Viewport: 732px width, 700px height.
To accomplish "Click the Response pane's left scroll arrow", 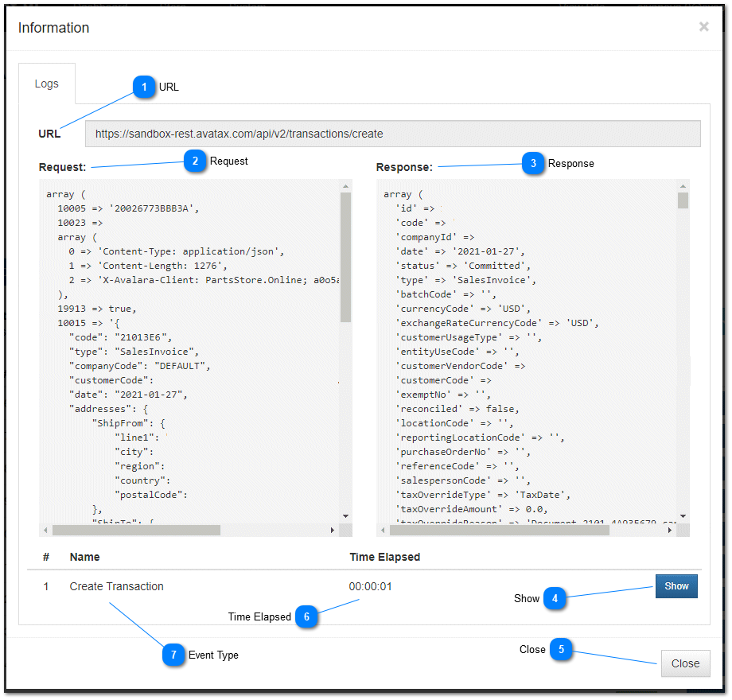I will [x=383, y=530].
